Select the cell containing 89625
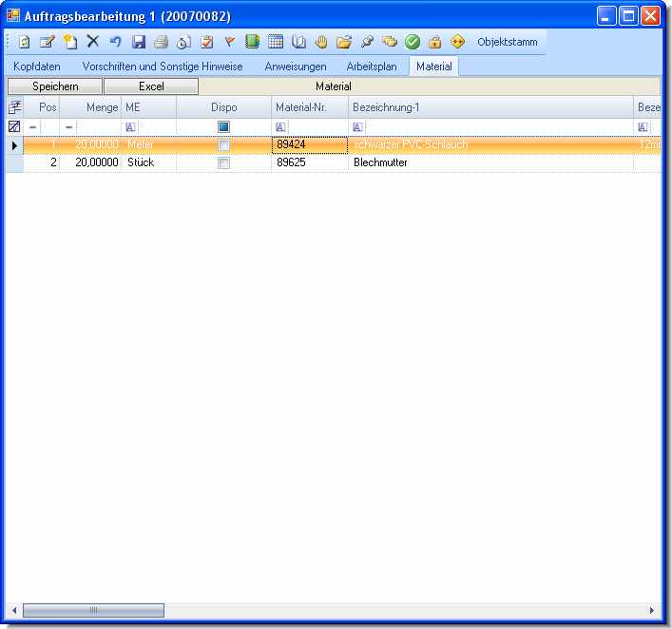The height and width of the screenshot is (629, 672). (x=310, y=162)
